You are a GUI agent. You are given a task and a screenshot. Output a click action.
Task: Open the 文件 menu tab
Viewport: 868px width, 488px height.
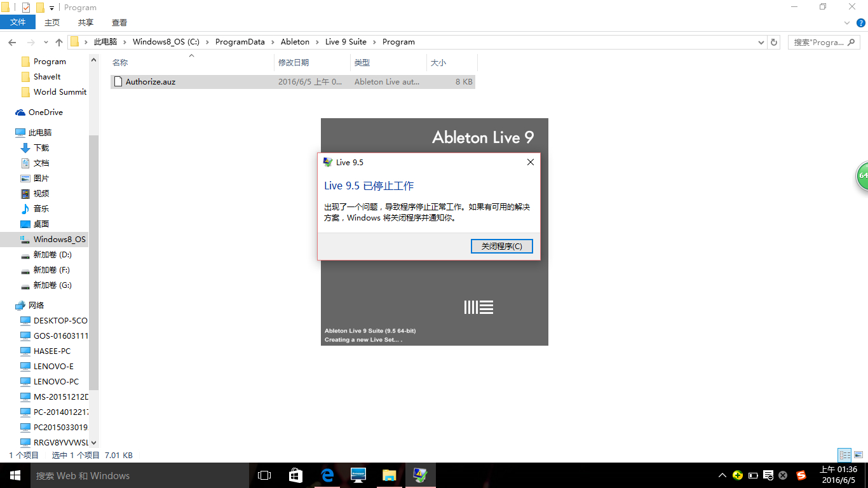(18, 23)
